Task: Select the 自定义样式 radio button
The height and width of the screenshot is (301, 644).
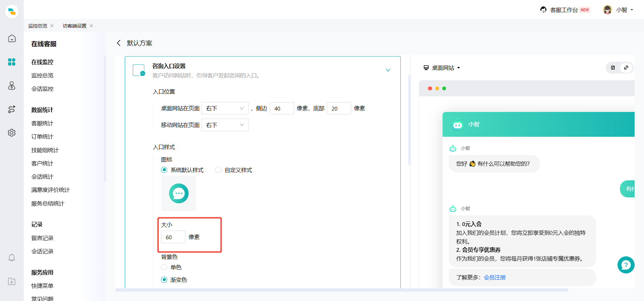Action: (x=218, y=170)
